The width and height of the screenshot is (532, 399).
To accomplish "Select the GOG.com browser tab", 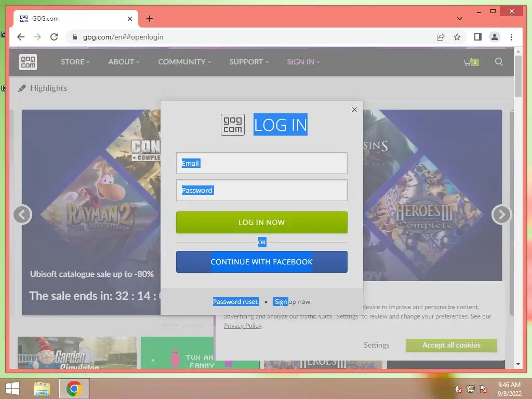I will click(76, 19).
